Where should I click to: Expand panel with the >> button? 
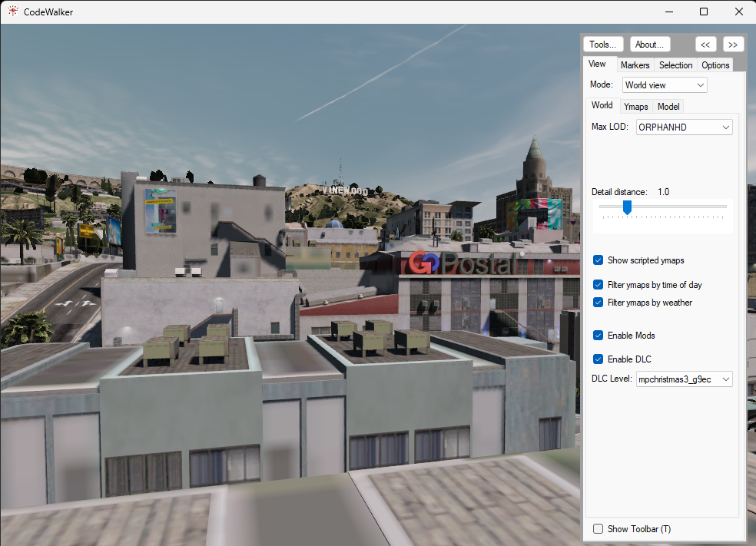[x=733, y=45]
